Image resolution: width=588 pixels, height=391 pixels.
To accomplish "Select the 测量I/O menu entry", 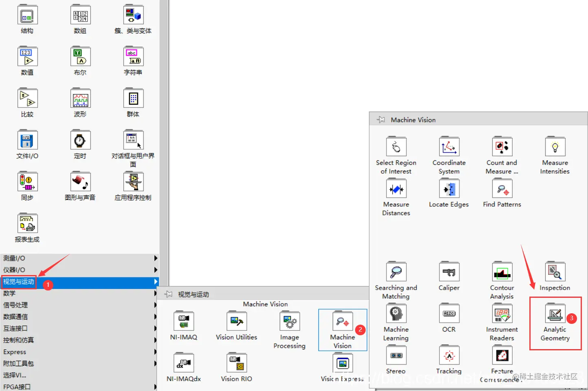I will click(x=79, y=258).
